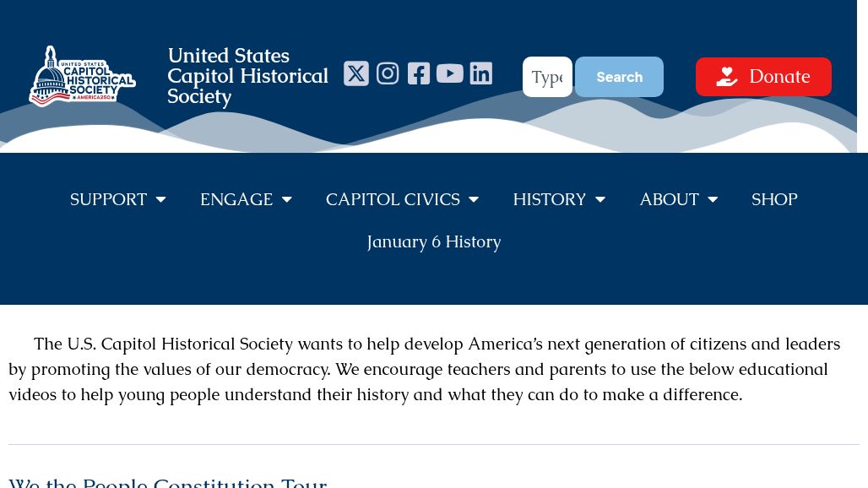Open the LinkedIn social icon
This screenshot has width=868, height=488.
click(x=481, y=73)
